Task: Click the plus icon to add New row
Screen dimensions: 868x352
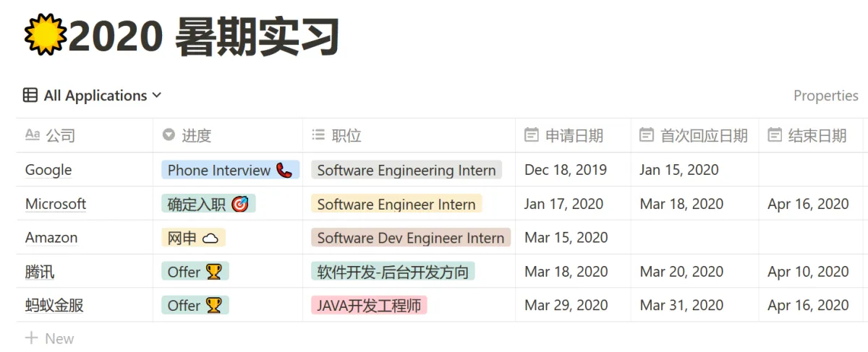Action: (x=31, y=338)
